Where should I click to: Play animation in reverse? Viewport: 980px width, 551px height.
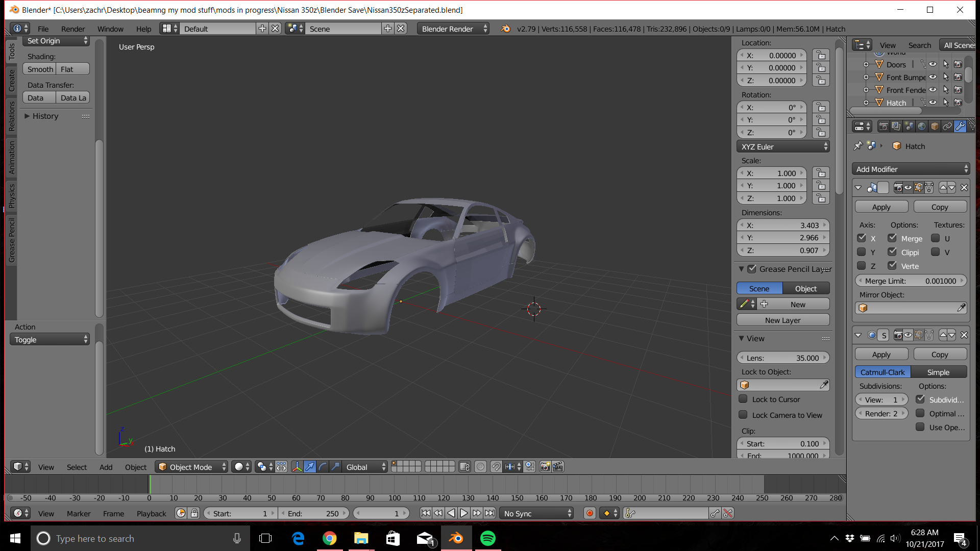pyautogui.click(x=451, y=513)
